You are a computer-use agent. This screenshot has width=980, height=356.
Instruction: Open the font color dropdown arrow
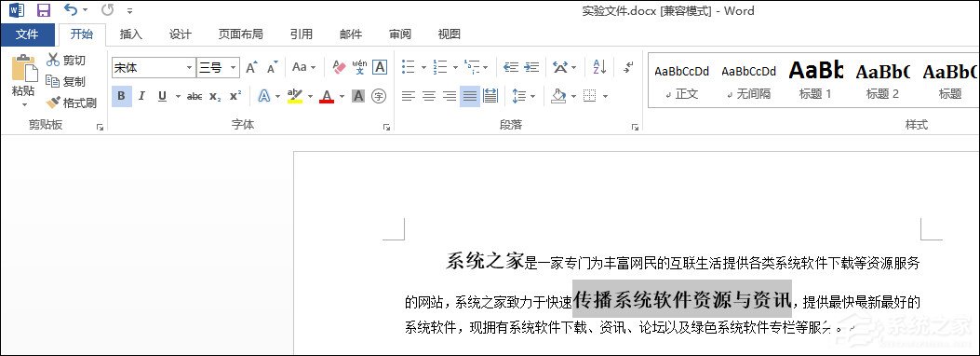342,97
